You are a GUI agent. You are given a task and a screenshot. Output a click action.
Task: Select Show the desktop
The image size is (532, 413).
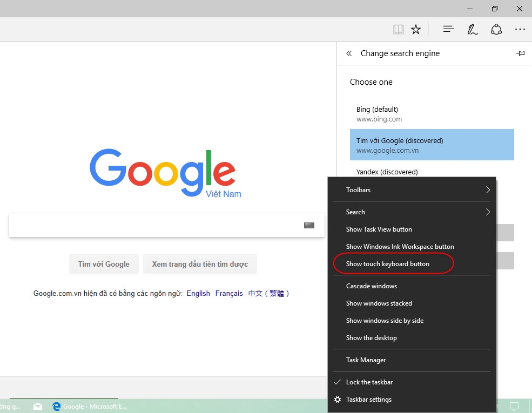[412, 338]
